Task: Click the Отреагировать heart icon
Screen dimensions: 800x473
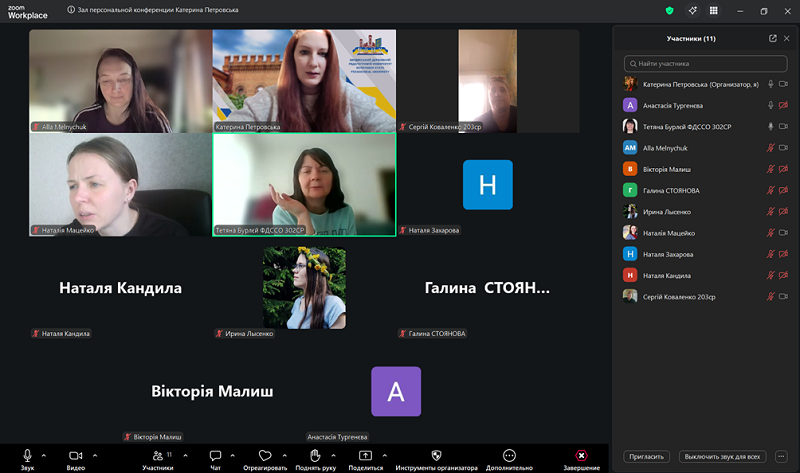Action: [x=265, y=458]
